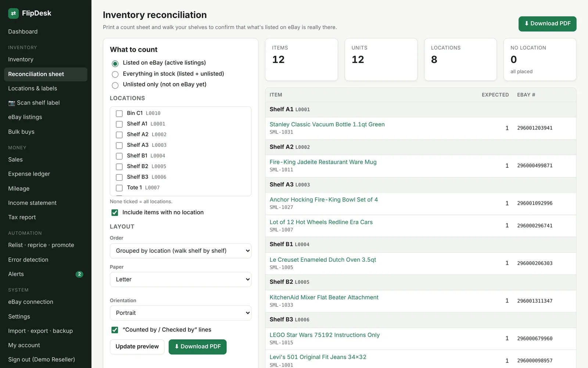Click the FlipDesk logo icon
The height and width of the screenshot is (368, 588).
coord(13,13)
